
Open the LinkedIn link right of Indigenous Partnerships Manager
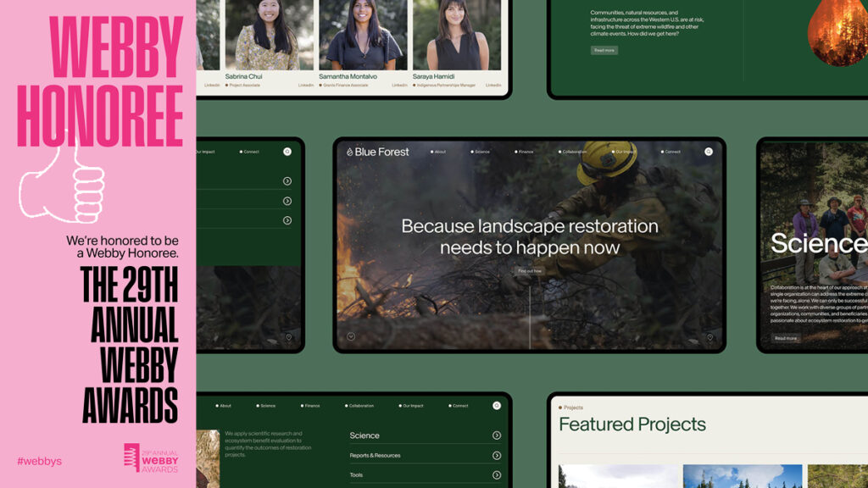493,86
